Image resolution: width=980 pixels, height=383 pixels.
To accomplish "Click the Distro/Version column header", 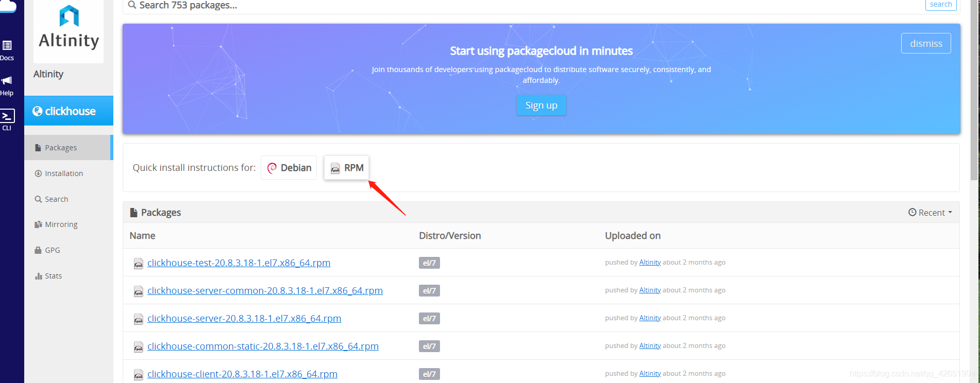I will click(450, 236).
